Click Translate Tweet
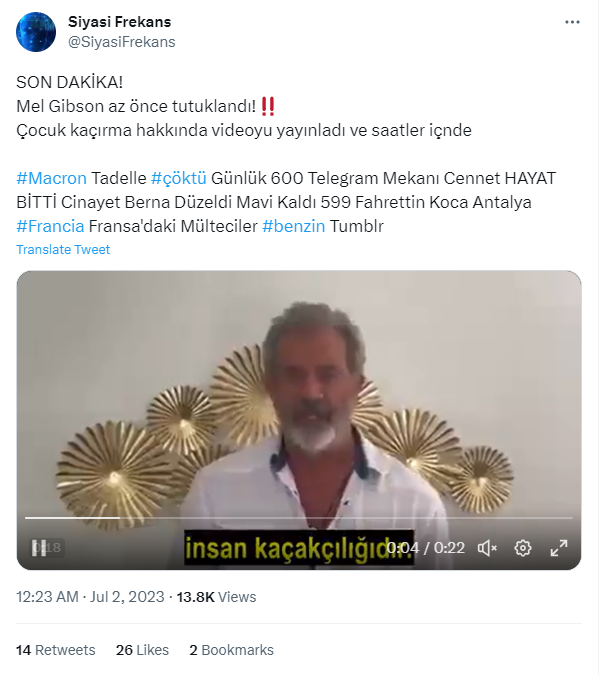 pos(63,249)
